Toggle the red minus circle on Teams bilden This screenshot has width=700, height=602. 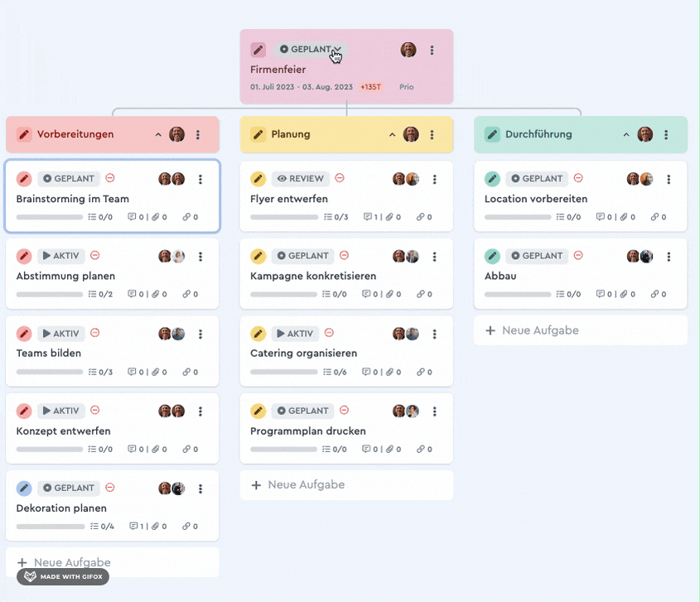click(94, 333)
